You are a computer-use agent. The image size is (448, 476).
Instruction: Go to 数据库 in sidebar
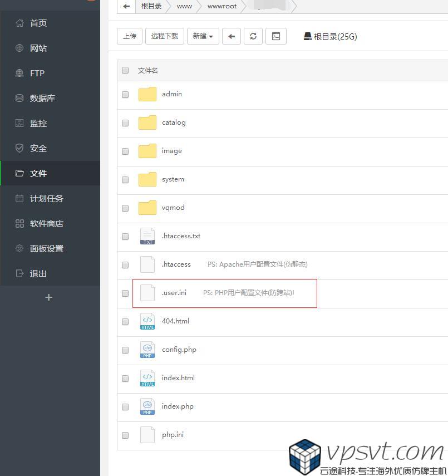42,99
